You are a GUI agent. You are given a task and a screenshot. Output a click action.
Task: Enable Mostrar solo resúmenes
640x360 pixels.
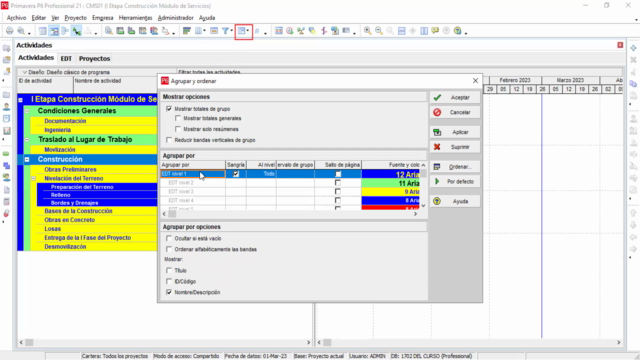tap(178, 129)
